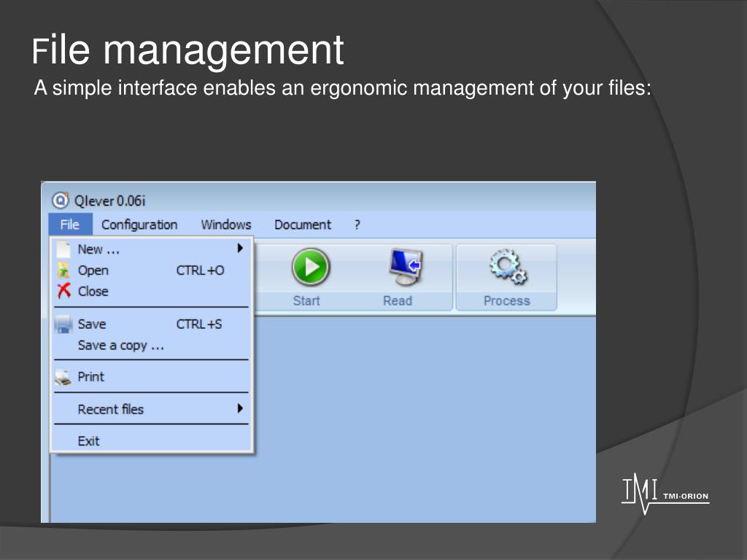This screenshot has width=747, height=560.
Task: Open the Document menu
Action: click(303, 225)
